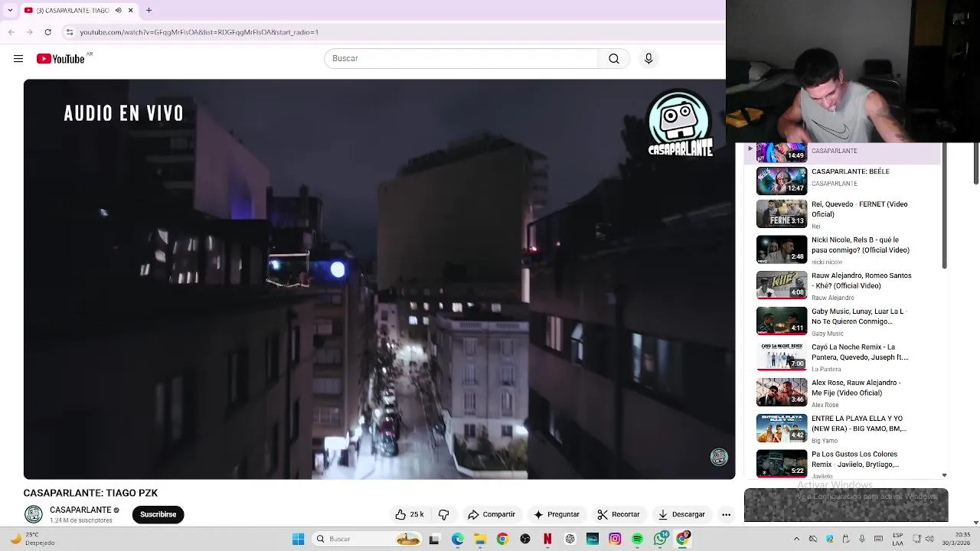Open volume control in system tray
The width and height of the screenshot is (980, 551).
929,540
